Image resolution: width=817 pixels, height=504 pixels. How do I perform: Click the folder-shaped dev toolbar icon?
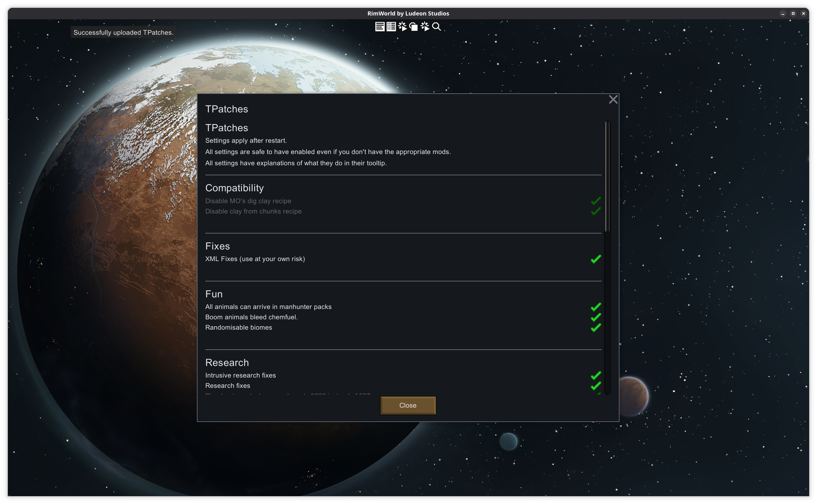click(413, 26)
